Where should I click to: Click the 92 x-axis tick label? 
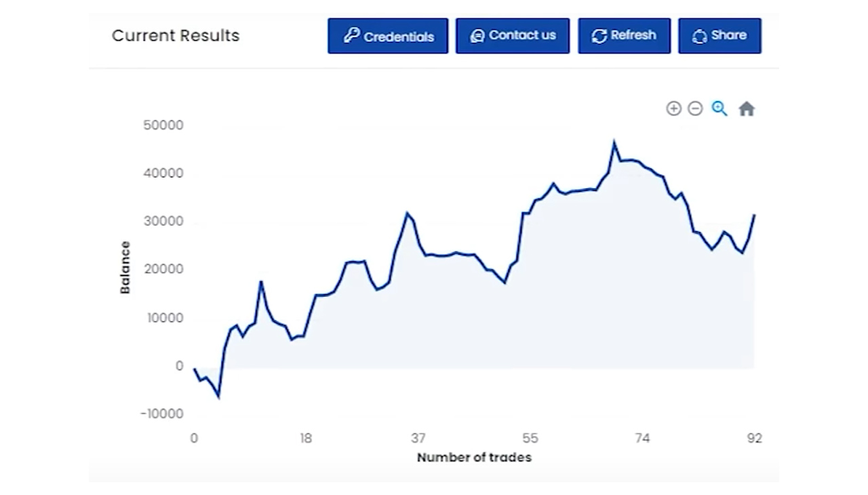[x=755, y=439]
